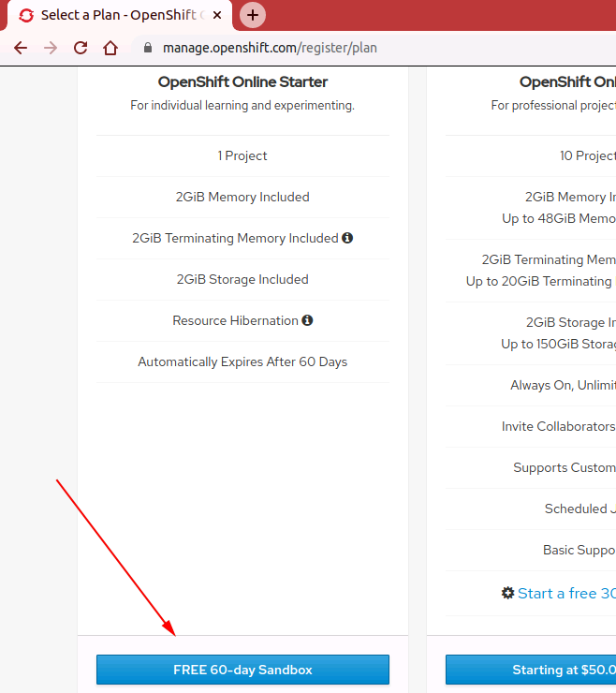Image resolution: width=616 pixels, height=693 pixels.
Task: Click the 'Invite Collaborators' row
Action: tap(531, 426)
